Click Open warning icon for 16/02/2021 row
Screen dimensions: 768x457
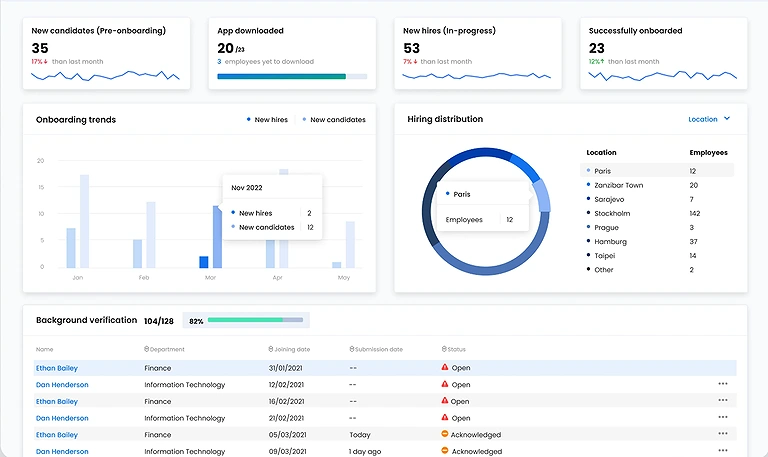pyautogui.click(x=445, y=400)
